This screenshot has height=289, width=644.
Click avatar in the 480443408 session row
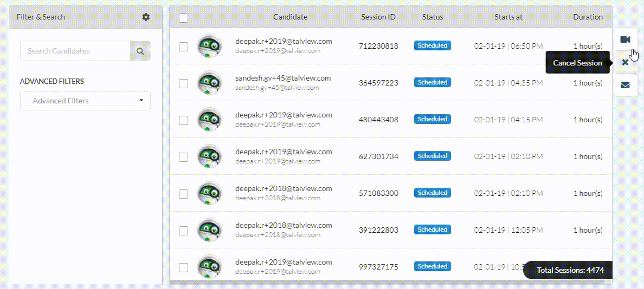point(209,119)
